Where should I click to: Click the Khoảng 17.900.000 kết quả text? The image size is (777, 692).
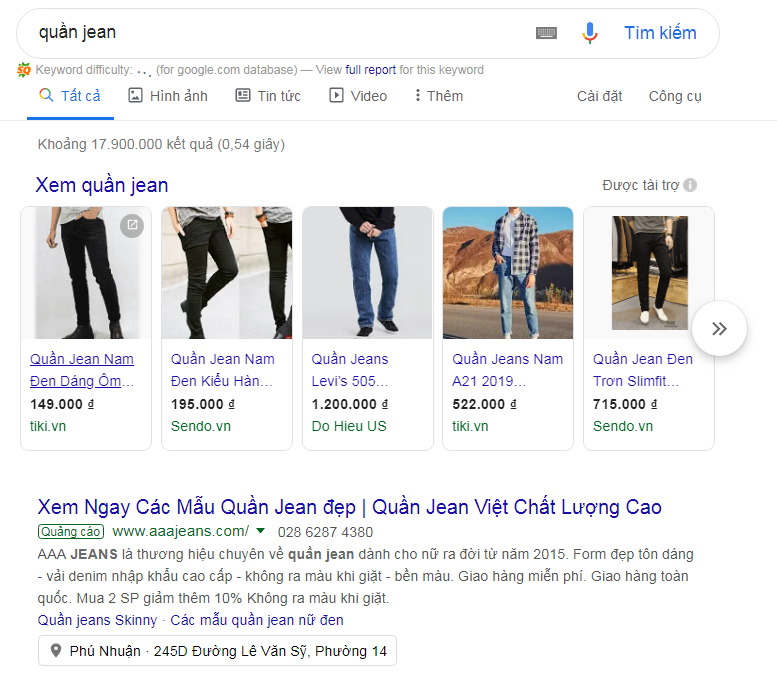point(161,144)
